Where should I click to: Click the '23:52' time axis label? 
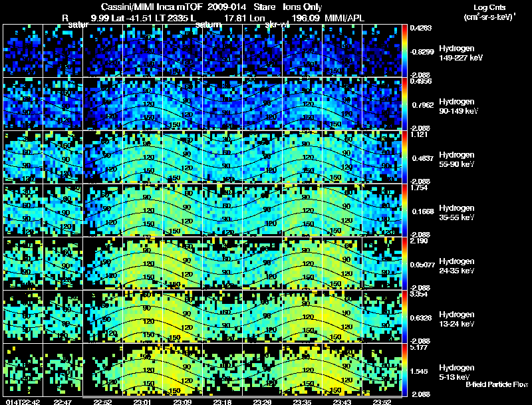coord(382,402)
